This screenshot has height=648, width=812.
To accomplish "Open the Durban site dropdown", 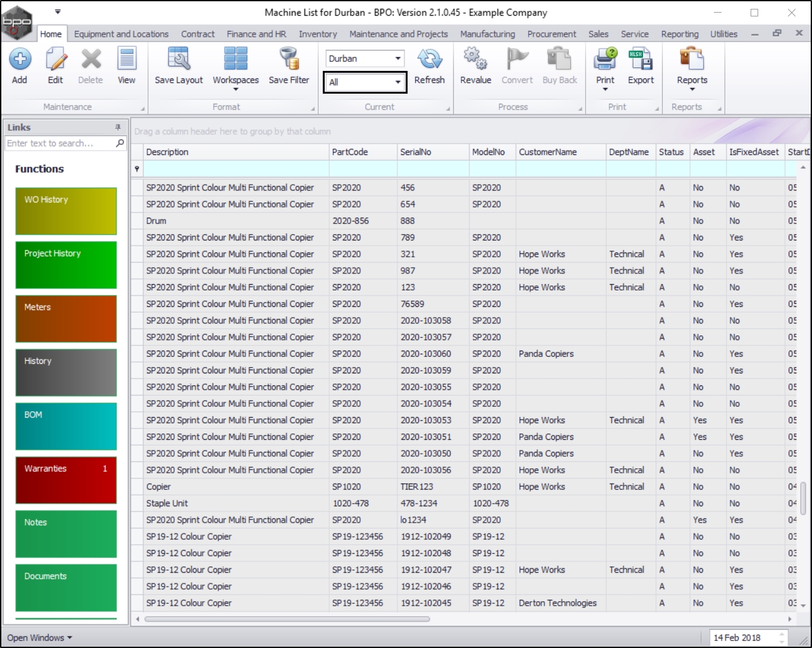I will 397,59.
